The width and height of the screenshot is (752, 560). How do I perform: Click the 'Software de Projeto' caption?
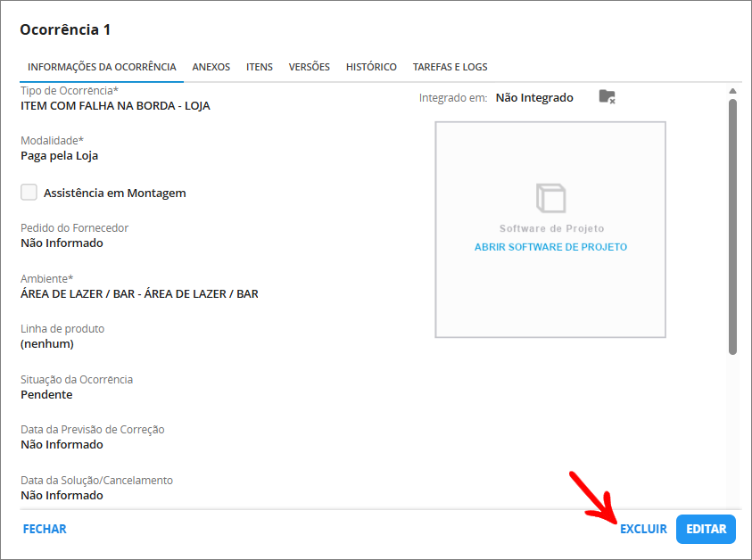[551, 228]
